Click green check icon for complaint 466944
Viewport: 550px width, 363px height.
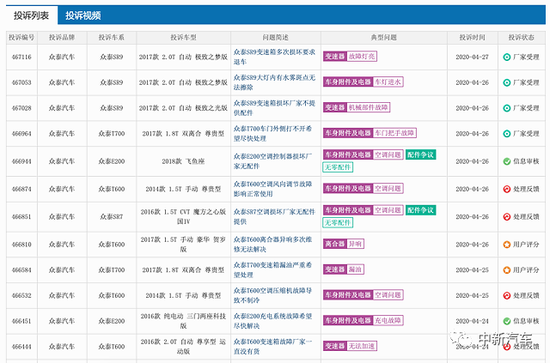point(507,161)
